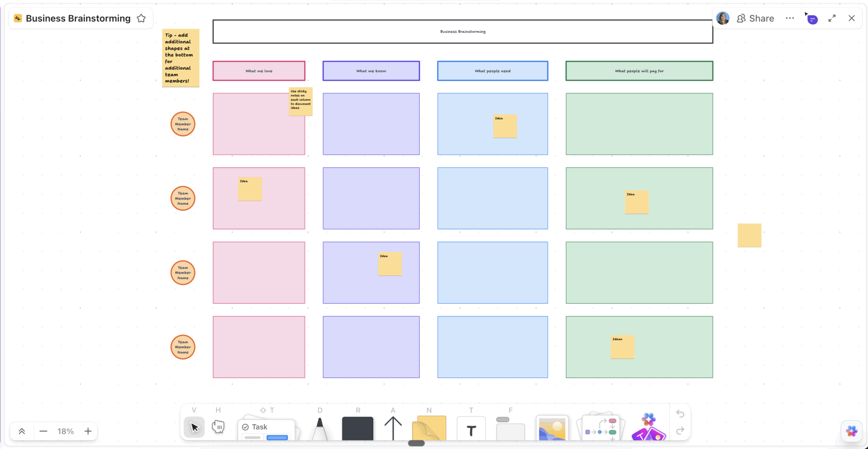This screenshot has width=868, height=449.
Task: Select the 'Ideaa' sticky note
Action: click(623, 347)
